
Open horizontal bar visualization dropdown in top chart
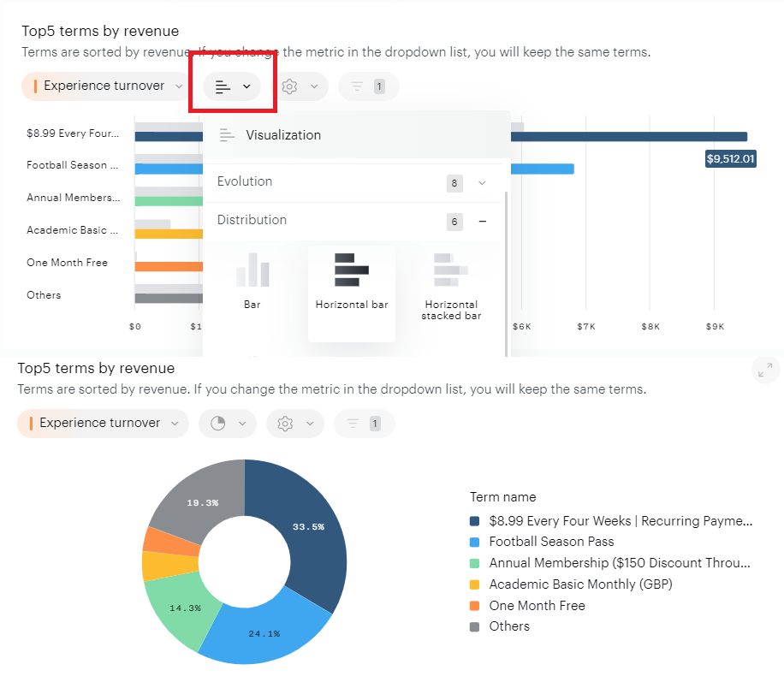point(232,86)
